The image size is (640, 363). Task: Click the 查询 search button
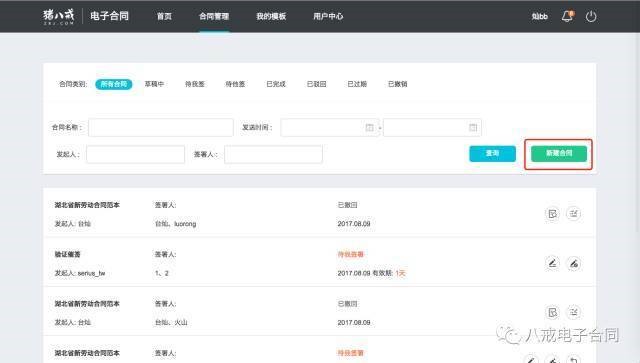click(x=493, y=153)
